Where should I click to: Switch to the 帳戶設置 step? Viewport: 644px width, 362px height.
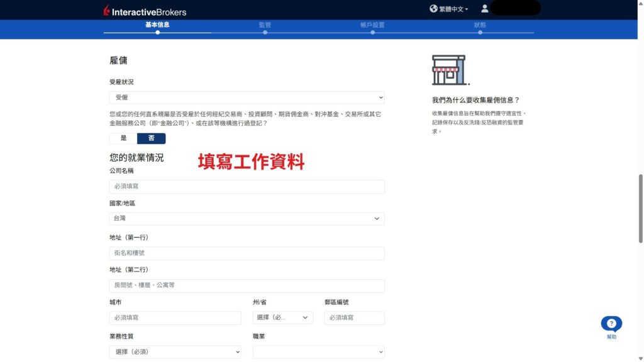point(372,24)
